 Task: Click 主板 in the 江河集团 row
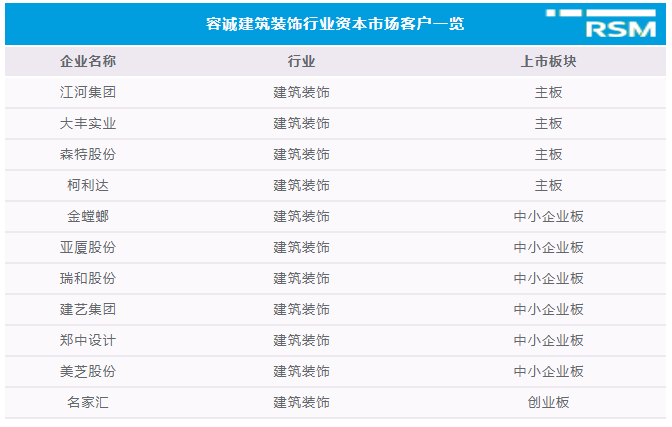tap(548, 93)
